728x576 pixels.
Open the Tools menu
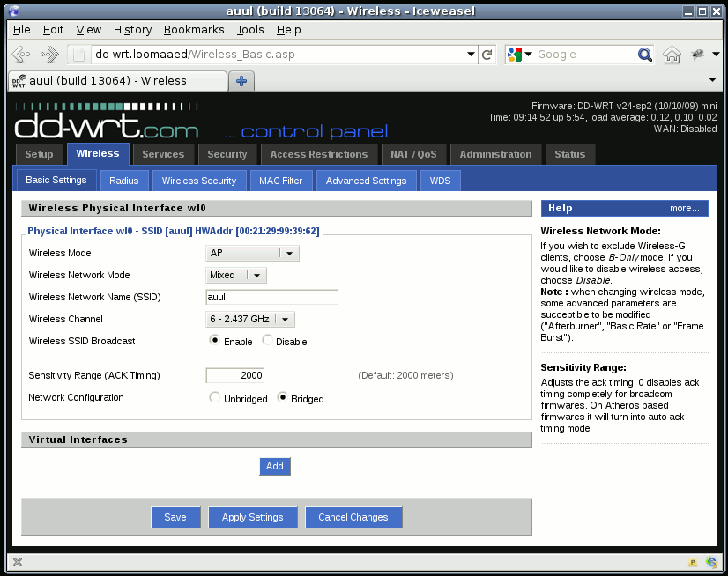click(x=249, y=30)
